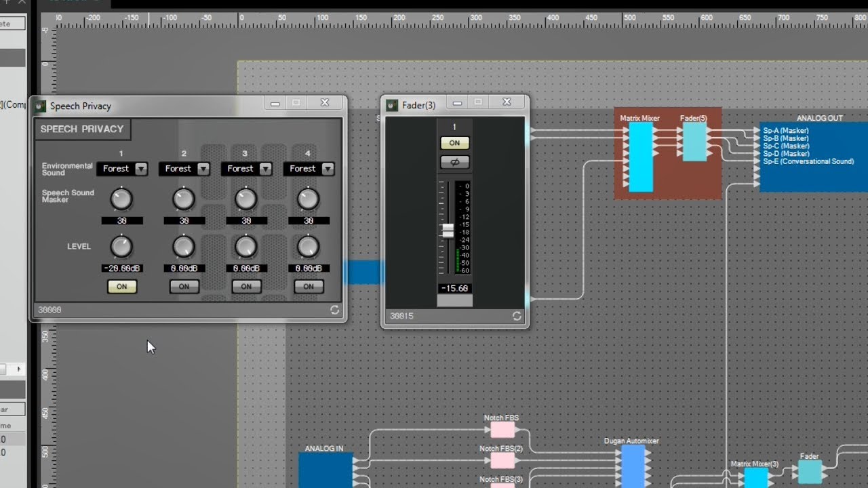Select the pink Notch FBS block
This screenshot has height=488, width=868.
(502, 430)
